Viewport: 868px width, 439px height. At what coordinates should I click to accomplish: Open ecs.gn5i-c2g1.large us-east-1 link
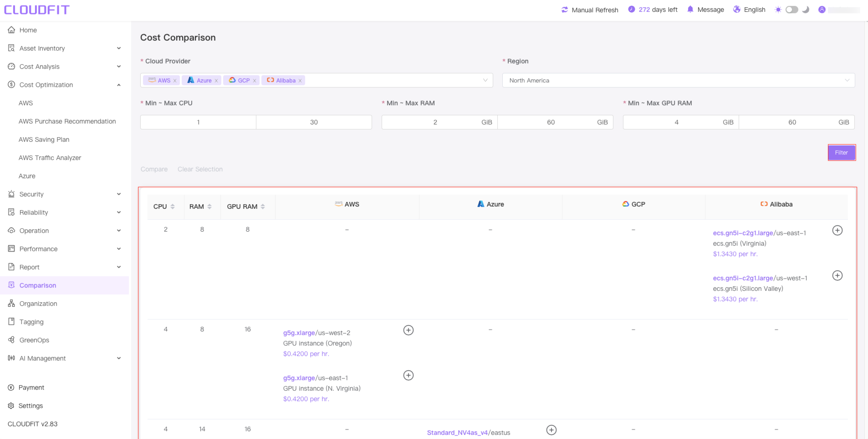[x=743, y=233]
